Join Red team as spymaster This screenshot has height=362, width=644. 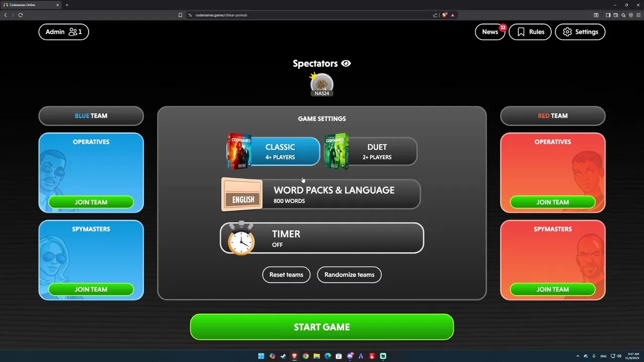(x=553, y=289)
